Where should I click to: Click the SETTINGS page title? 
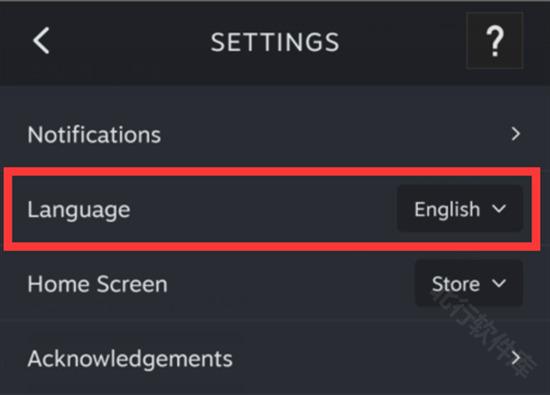(275, 42)
